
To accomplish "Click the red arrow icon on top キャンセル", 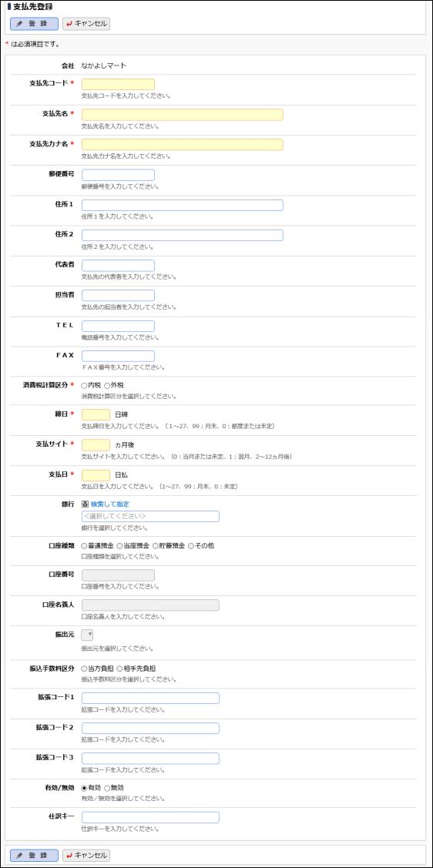I will pyautogui.click(x=69, y=24).
